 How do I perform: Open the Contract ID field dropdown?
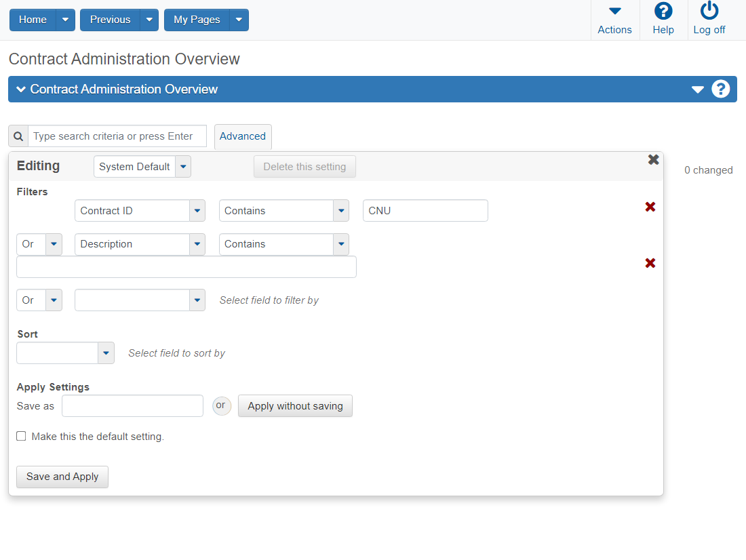tap(197, 211)
